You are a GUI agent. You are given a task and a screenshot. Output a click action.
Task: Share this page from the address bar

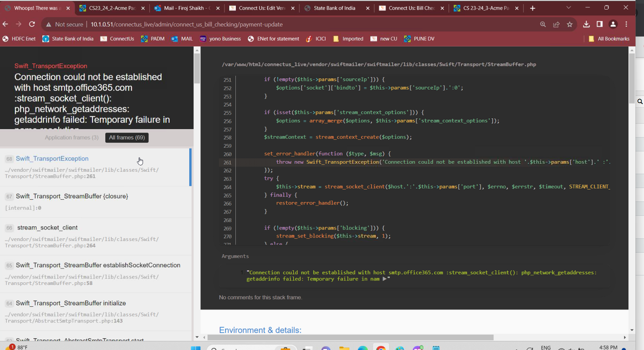tap(556, 24)
